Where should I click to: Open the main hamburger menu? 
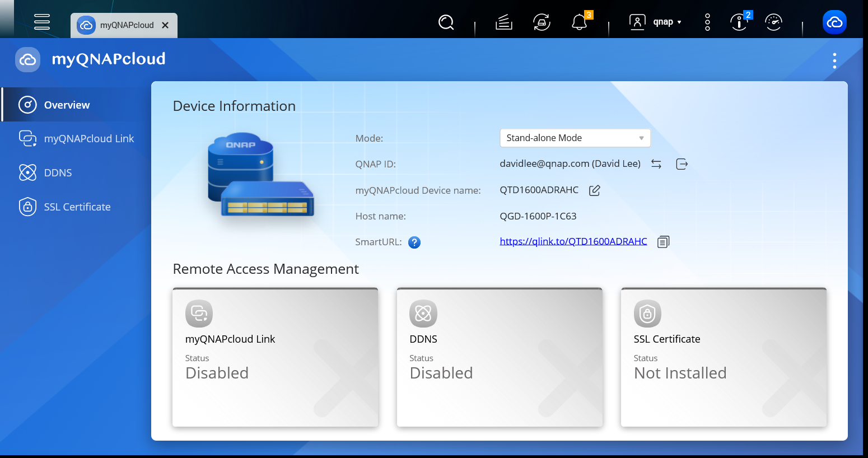[42, 22]
